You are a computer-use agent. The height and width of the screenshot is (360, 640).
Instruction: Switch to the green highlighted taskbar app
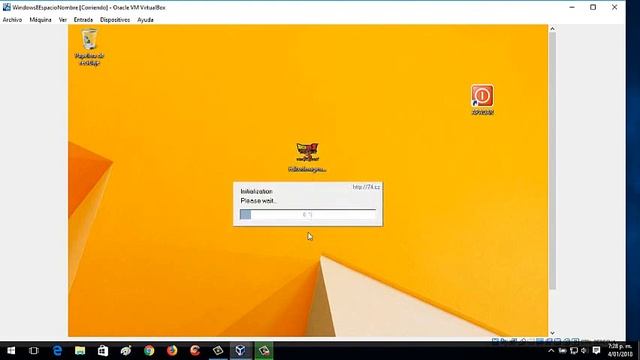pos(264,351)
